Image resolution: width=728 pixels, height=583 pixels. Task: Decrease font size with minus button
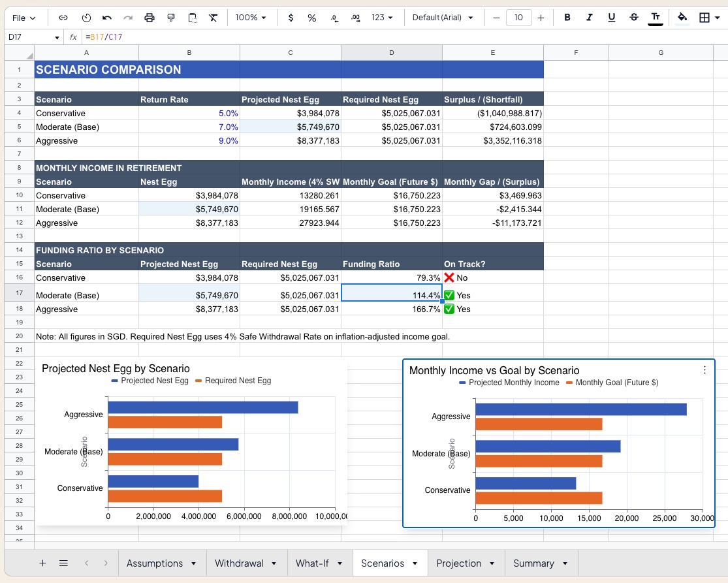pyautogui.click(x=496, y=18)
